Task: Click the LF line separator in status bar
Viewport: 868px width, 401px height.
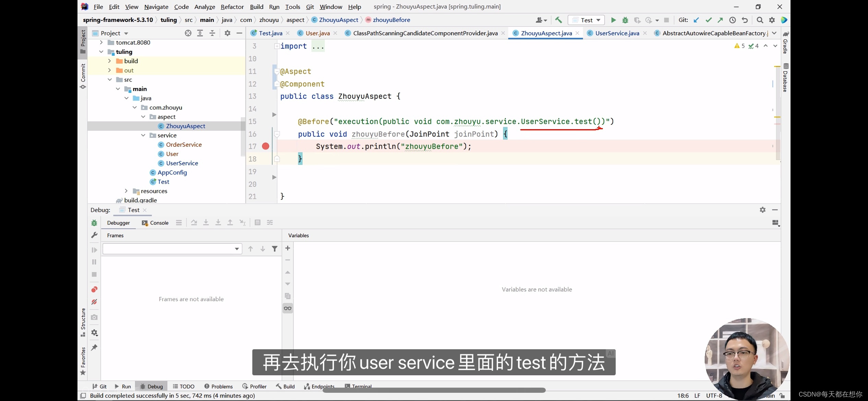Action: click(x=697, y=396)
